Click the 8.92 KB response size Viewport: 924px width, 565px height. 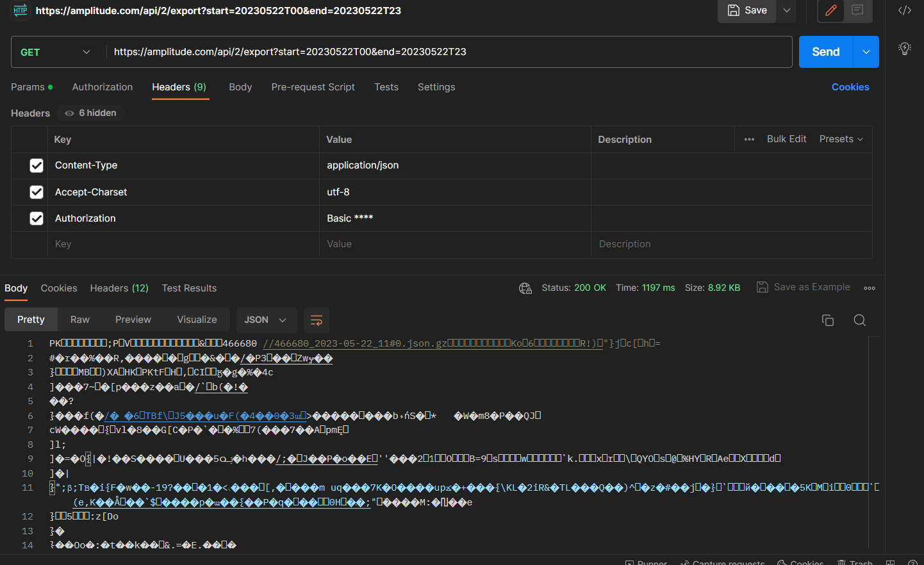tap(723, 288)
